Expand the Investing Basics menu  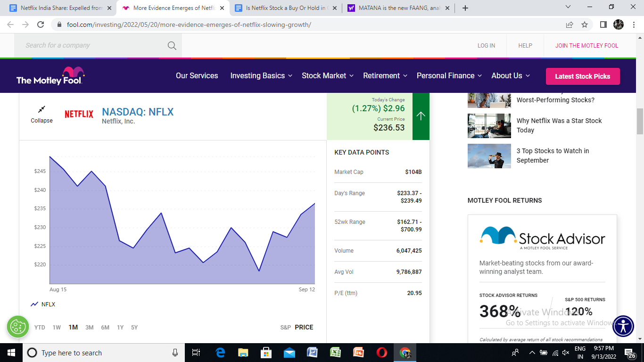tap(261, 76)
